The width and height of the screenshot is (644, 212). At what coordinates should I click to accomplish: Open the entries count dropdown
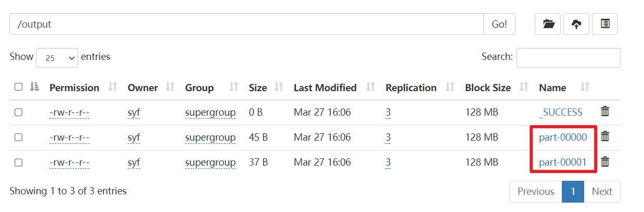point(57,58)
